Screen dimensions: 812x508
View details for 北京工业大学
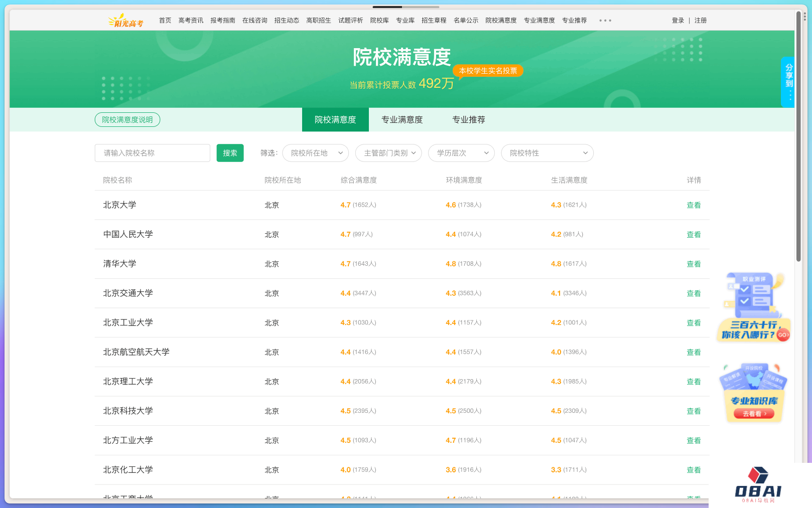(x=694, y=323)
